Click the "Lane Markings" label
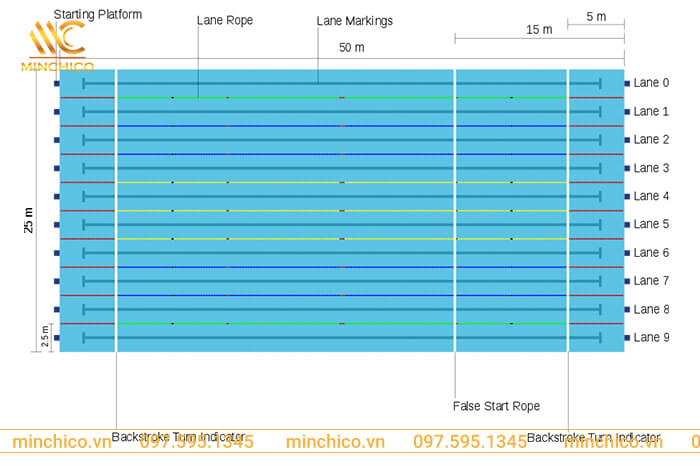Viewport: 700px width, 467px height. [354, 20]
